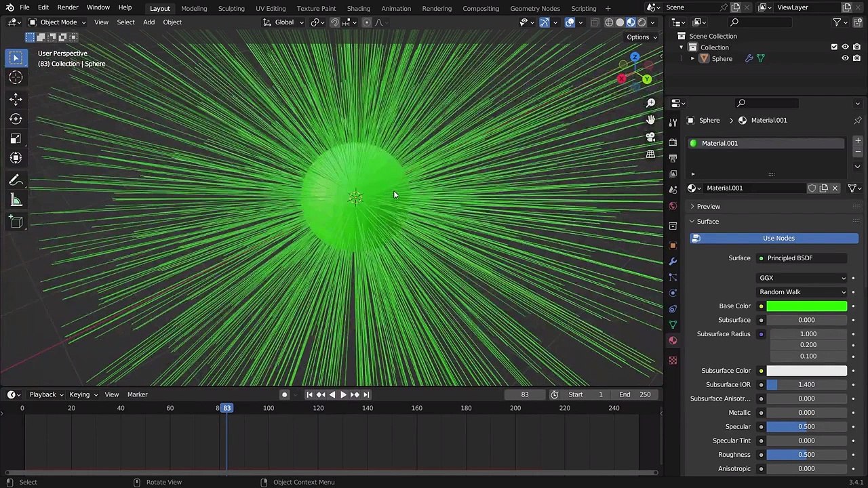Open the Random Walk subsurface method dropdown

click(x=802, y=292)
